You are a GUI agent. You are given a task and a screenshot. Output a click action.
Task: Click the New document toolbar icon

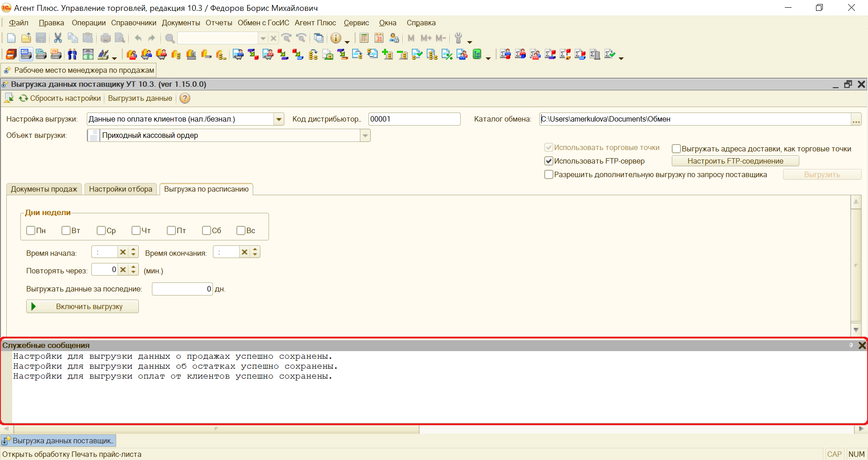(11, 38)
